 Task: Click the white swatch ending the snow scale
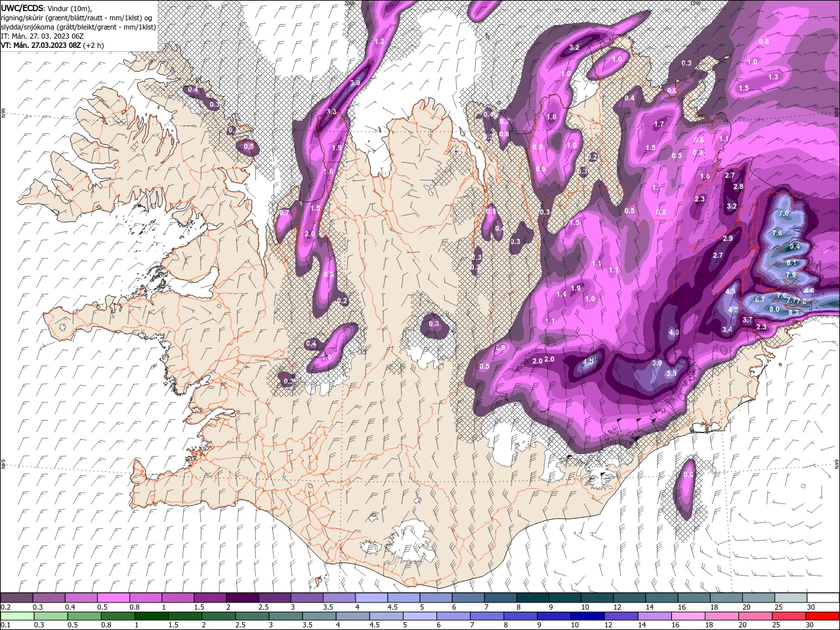(x=822, y=597)
